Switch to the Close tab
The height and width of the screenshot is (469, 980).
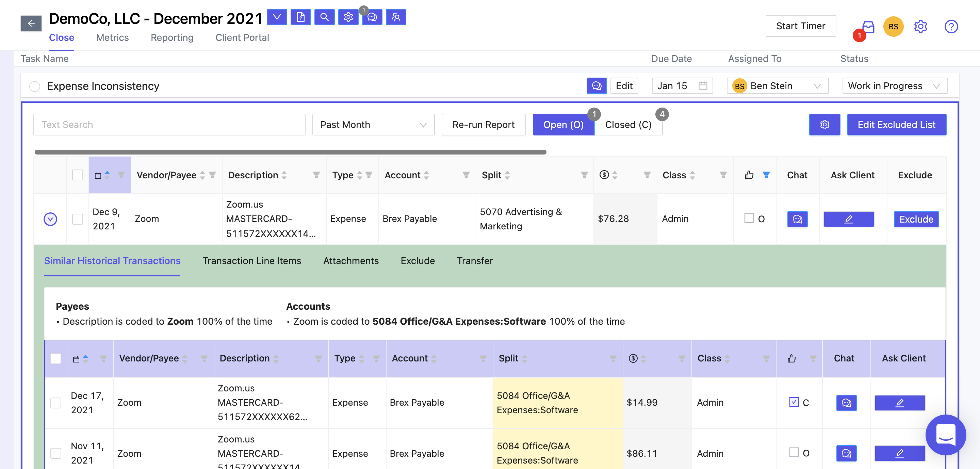pyautogui.click(x=61, y=38)
